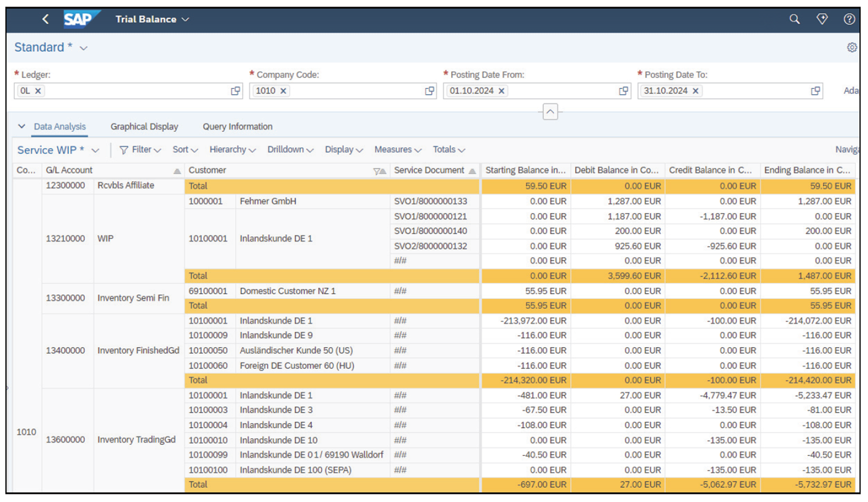
Task: Click the Starting Balance column header
Action: [525, 171]
